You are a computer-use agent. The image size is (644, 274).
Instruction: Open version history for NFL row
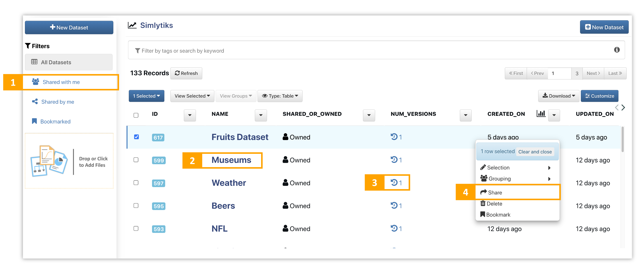[x=396, y=228]
